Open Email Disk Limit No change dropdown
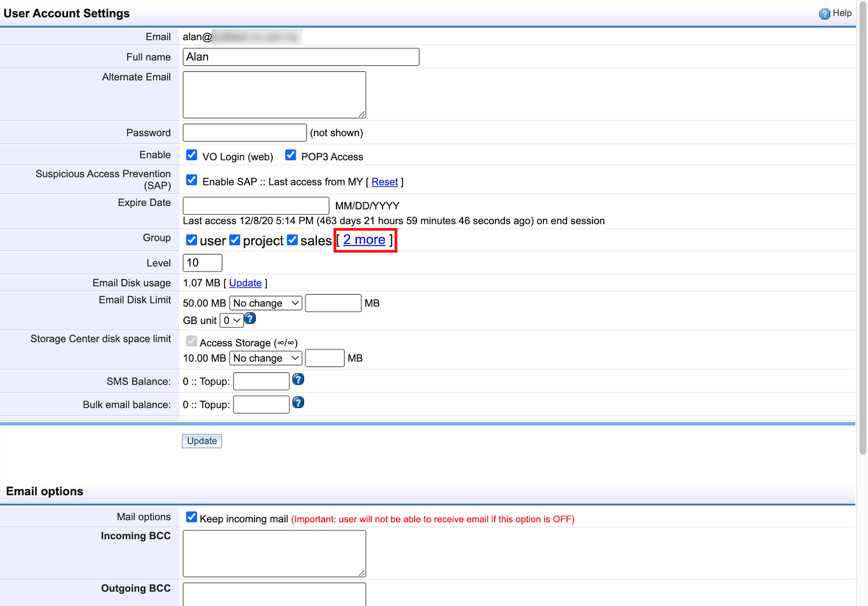868x606 pixels. [266, 303]
